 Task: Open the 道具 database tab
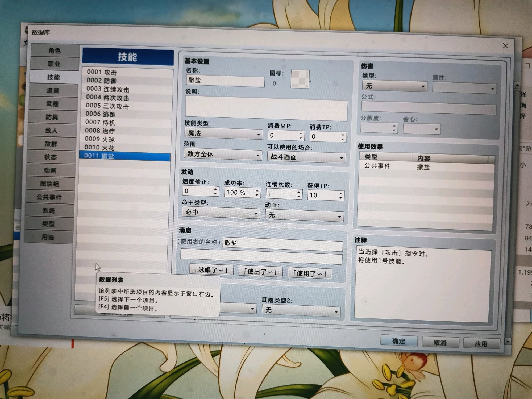click(53, 90)
